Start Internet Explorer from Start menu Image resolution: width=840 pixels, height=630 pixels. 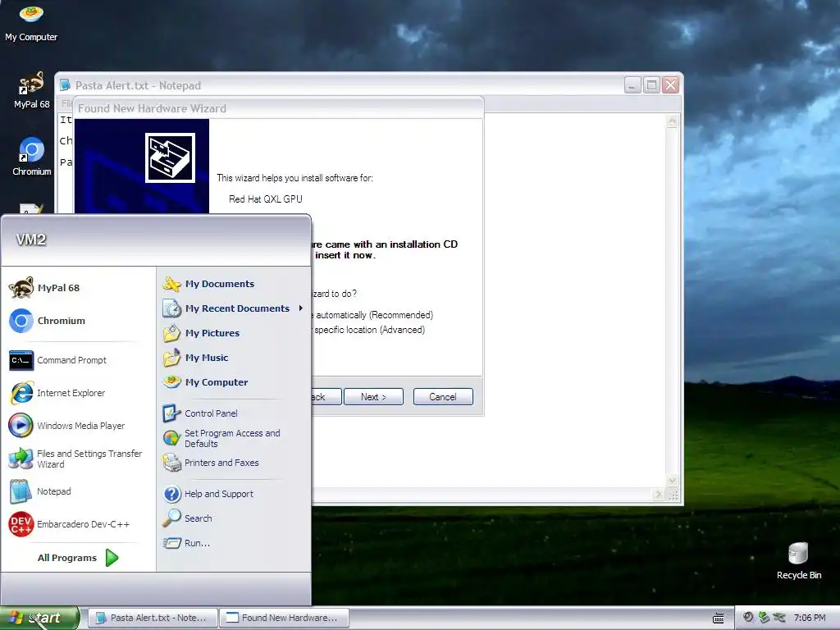[x=78, y=393]
